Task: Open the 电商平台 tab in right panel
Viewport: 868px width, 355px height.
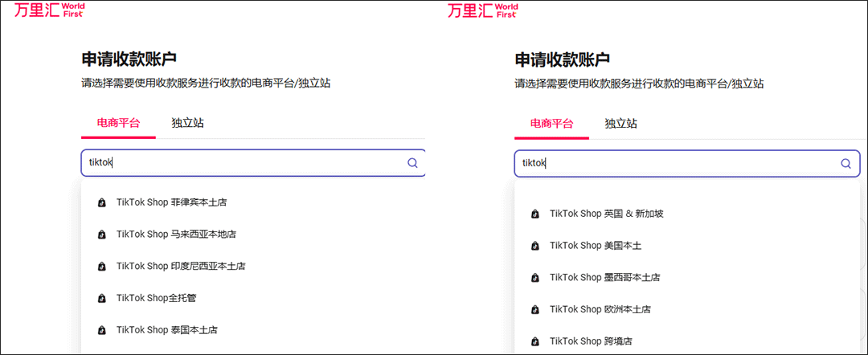Action: 552,123
